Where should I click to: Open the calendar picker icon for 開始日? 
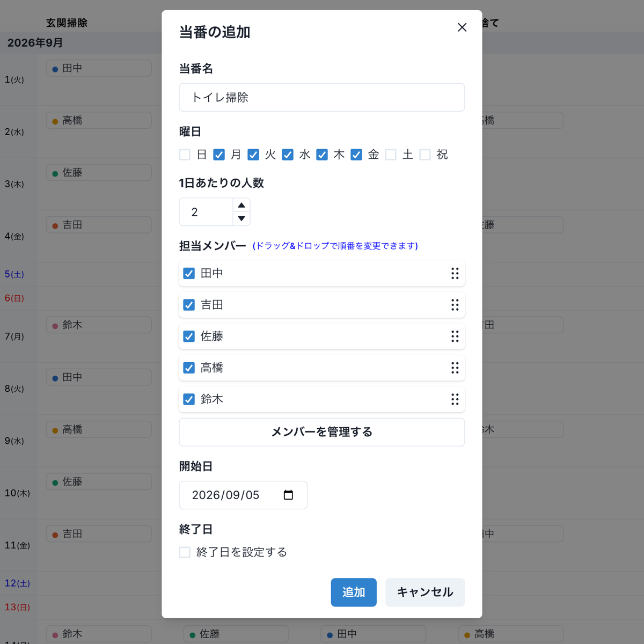coord(288,495)
